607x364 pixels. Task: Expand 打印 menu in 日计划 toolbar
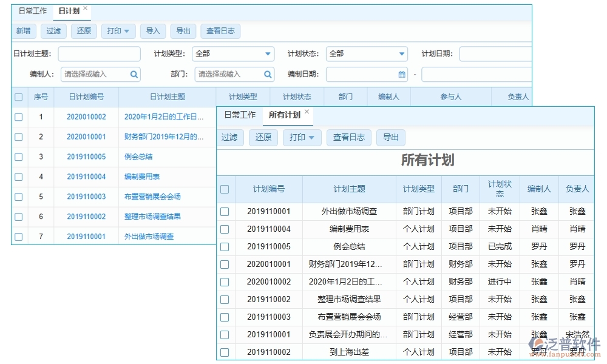pos(118,31)
